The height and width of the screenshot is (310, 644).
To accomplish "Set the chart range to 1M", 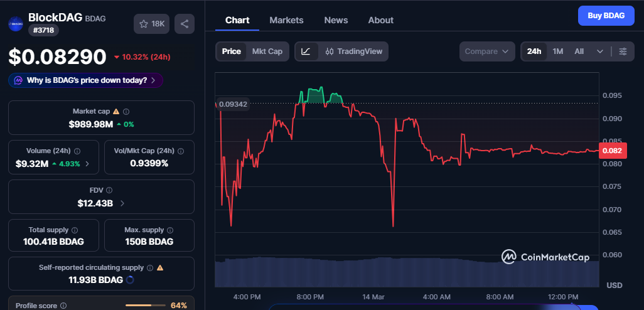I will pos(558,51).
